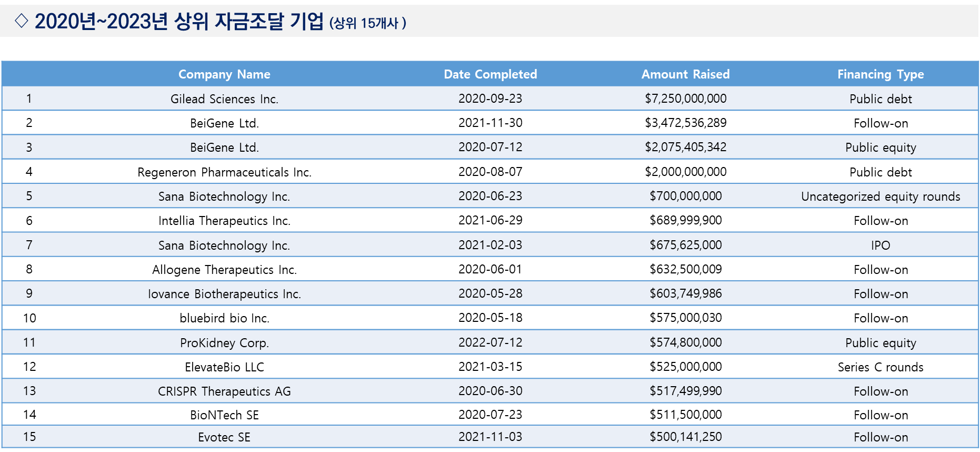
Task: Select Intellia Therapeutics Inc. cell
Action: (x=224, y=221)
